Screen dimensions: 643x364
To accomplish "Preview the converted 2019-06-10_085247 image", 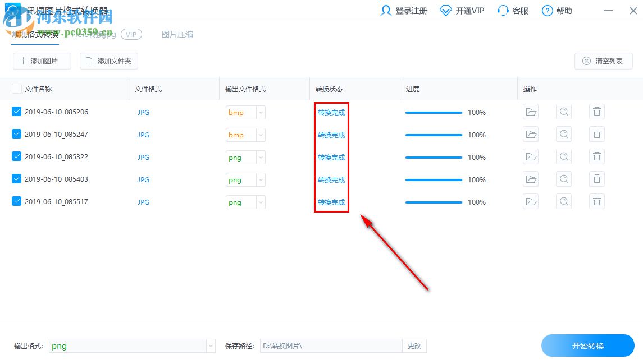I will [563, 134].
